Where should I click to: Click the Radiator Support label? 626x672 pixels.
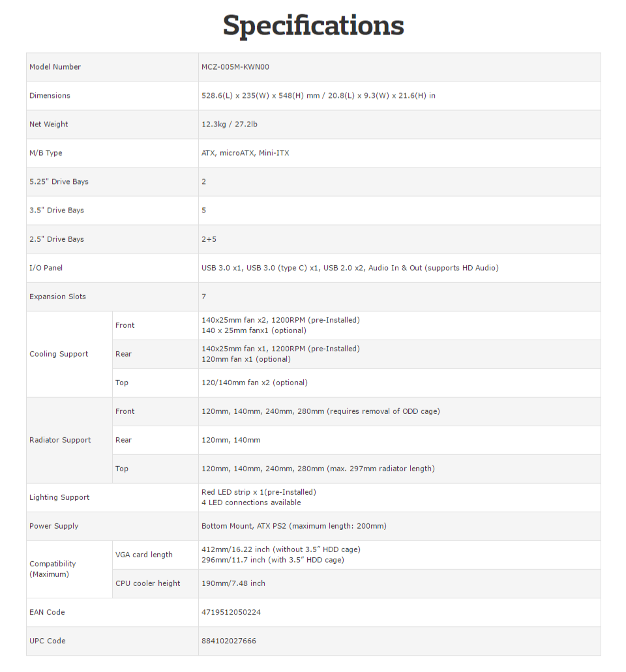pyautogui.click(x=60, y=440)
